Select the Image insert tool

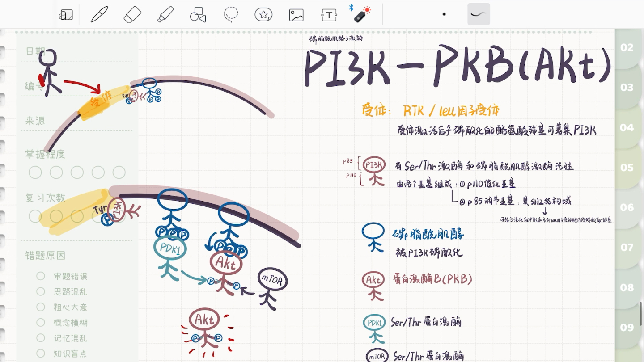(x=297, y=15)
